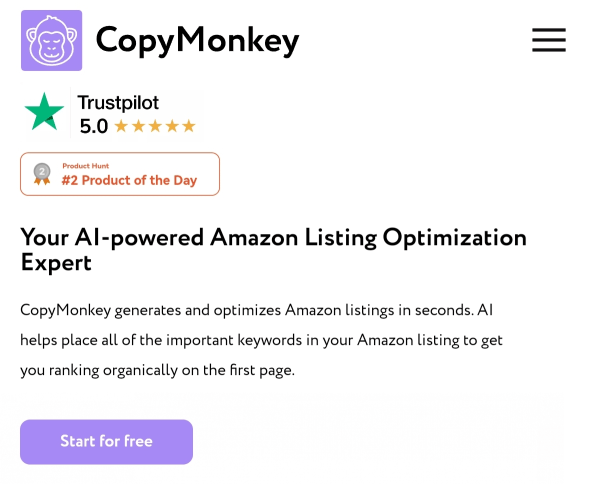
Task: Click the fifth orange rating star
Action: [x=188, y=126]
